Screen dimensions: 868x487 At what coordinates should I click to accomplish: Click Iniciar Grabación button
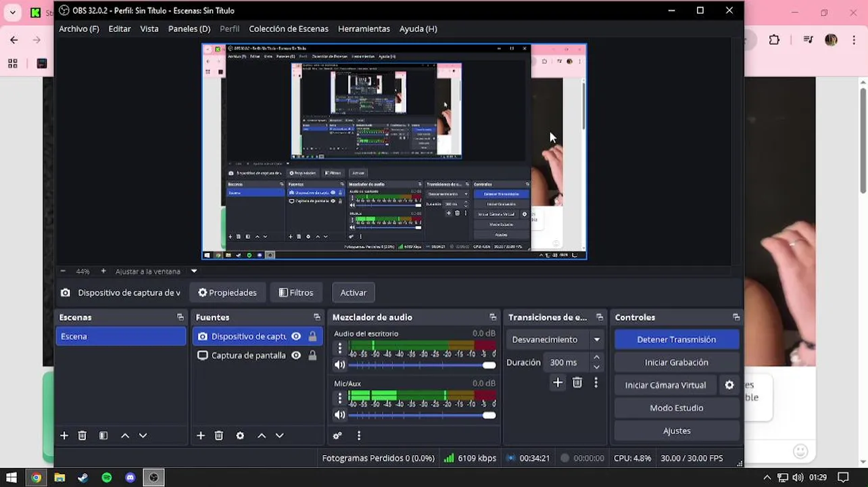(677, 363)
